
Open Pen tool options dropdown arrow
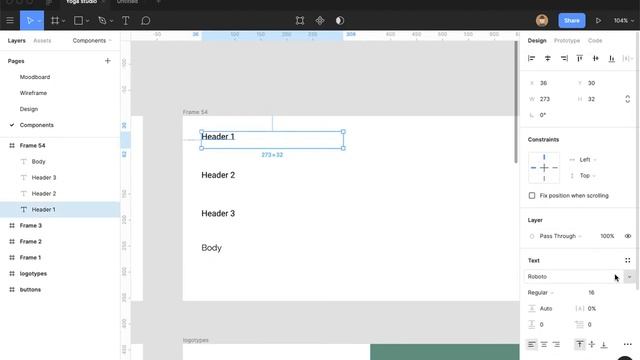pos(111,21)
